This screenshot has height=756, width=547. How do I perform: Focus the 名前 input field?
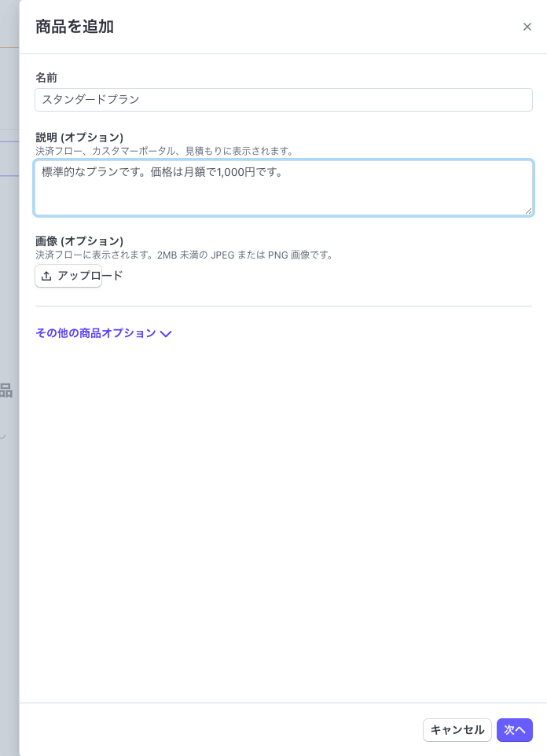284,100
